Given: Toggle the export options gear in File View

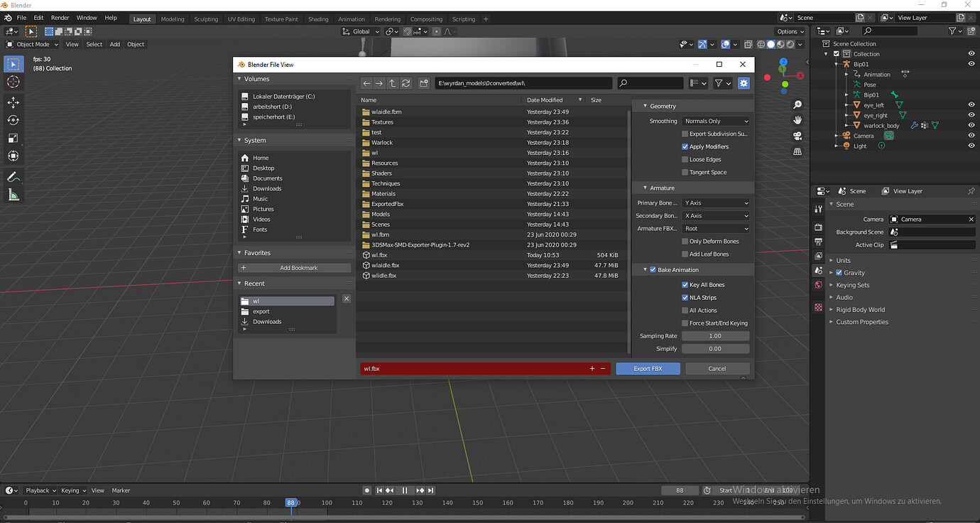Looking at the screenshot, I should (744, 83).
